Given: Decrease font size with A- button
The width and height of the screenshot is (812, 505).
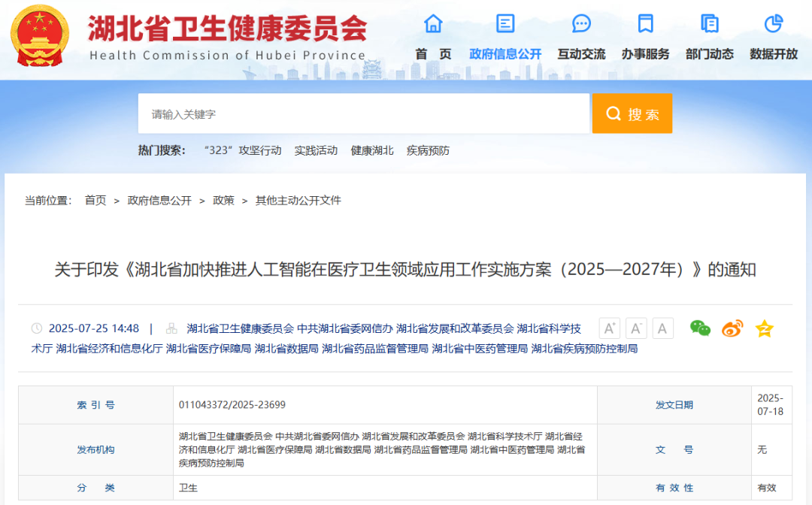Looking at the screenshot, I should coord(635,328).
